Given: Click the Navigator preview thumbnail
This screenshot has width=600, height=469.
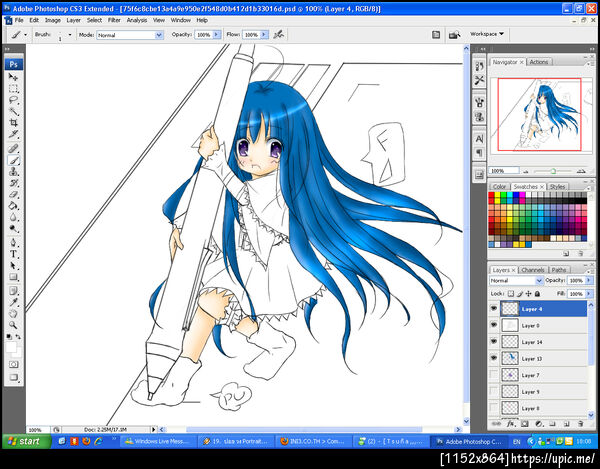Looking at the screenshot, I should (539, 114).
